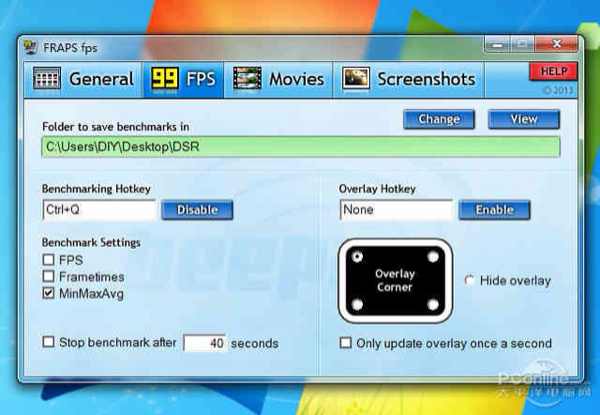Viewport: 600px width, 415px height.
Task: Check the Frametimes benchmark setting
Action: (x=49, y=276)
